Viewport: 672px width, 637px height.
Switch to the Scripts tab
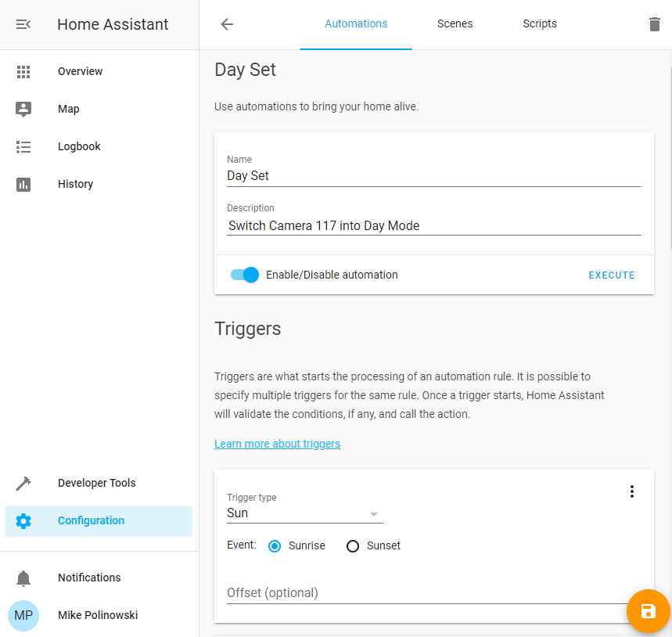pyautogui.click(x=539, y=23)
